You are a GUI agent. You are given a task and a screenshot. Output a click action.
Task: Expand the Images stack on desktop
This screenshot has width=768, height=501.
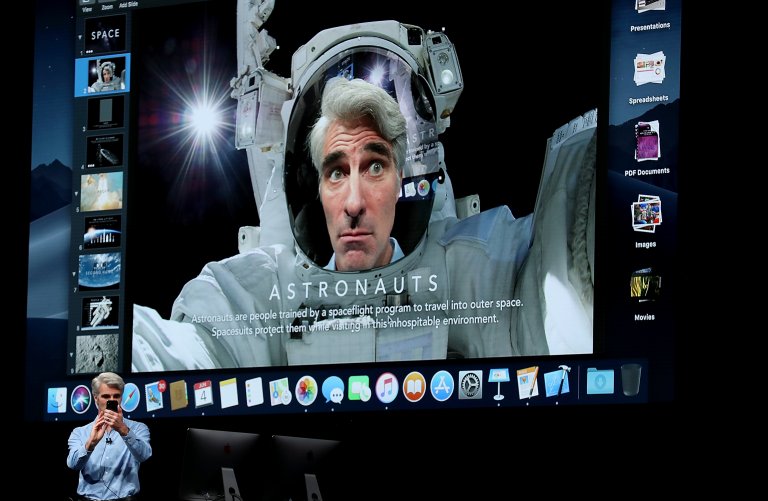pos(646,213)
